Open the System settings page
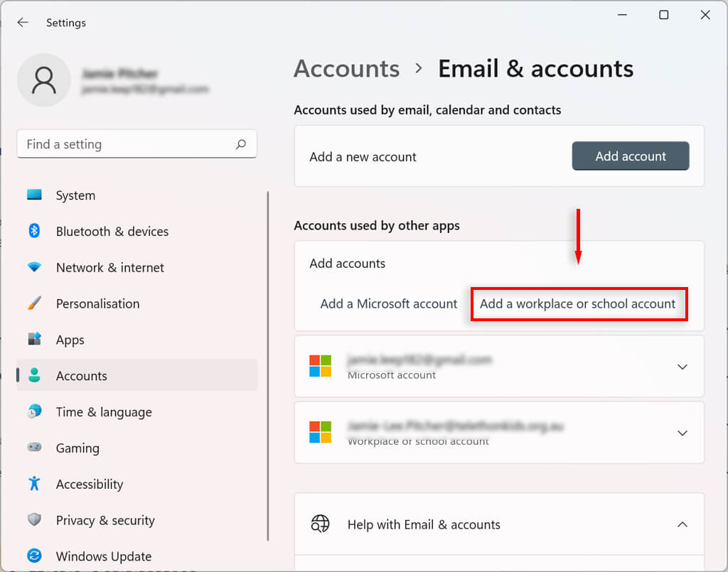The height and width of the screenshot is (572, 728). (75, 195)
